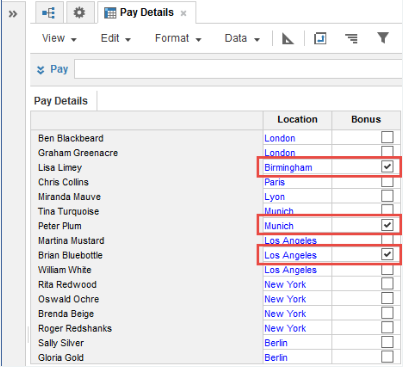Open Munich link for Peter Plum
Viewport: 403px width, 367px height.
coord(279,226)
